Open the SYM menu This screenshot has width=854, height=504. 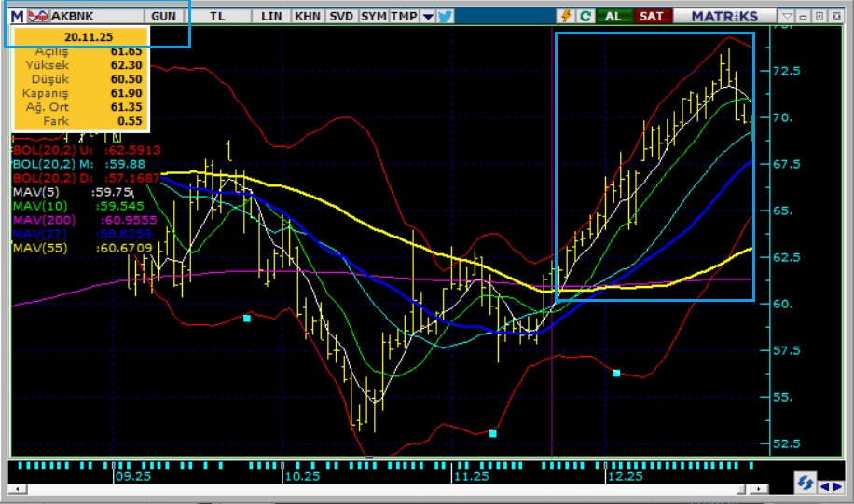click(x=373, y=16)
